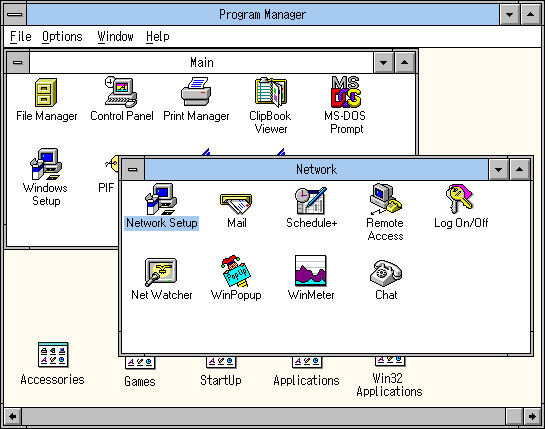Select the WinPopup jester icon
Screen dimensions: 548x429
tap(237, 271)
